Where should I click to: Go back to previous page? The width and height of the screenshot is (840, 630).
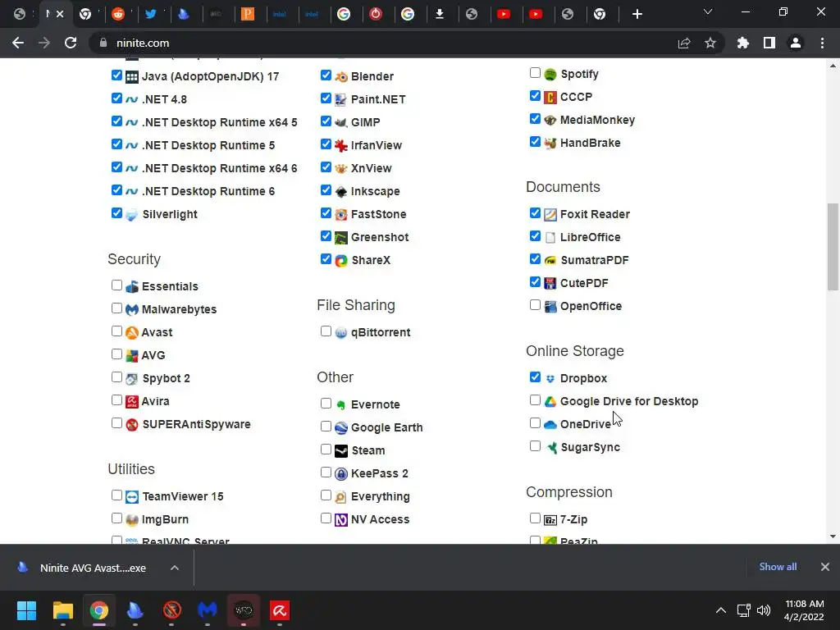coord(18,43)
